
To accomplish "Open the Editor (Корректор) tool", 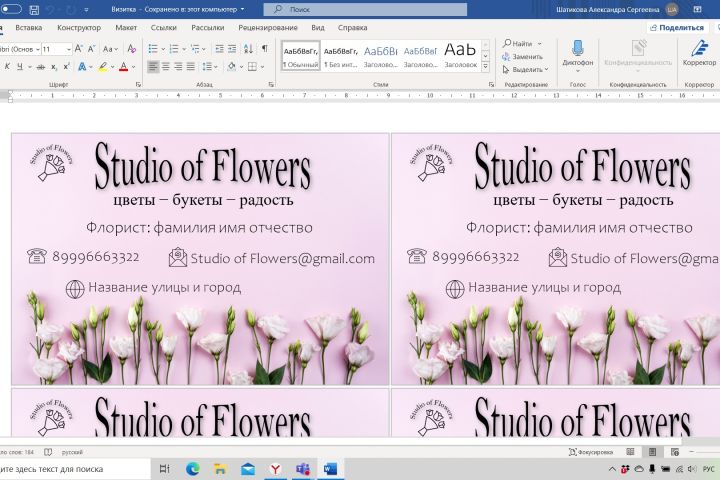I will (698, 48).
